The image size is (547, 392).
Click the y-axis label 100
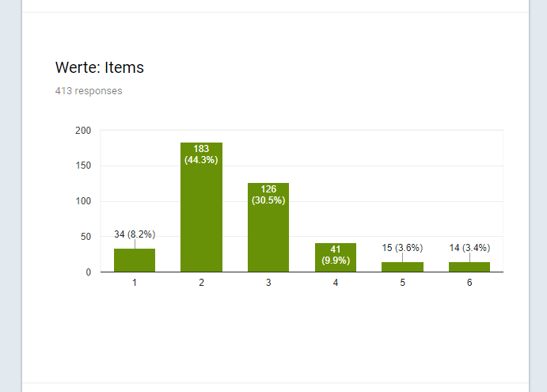(x=83, y=201)
